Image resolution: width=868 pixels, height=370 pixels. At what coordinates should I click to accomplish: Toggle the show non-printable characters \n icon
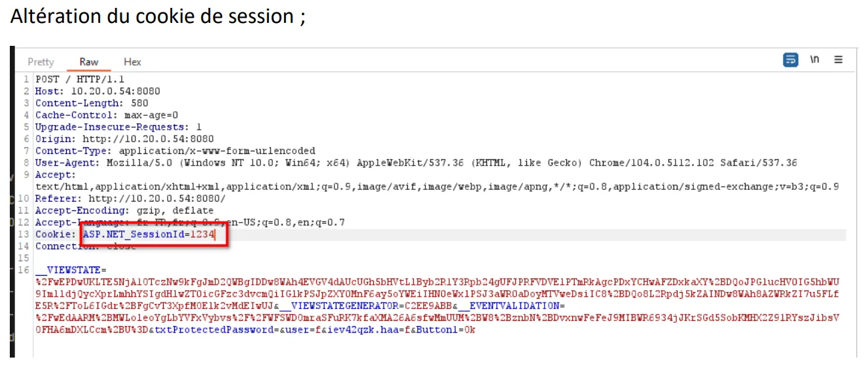point(814,60)
